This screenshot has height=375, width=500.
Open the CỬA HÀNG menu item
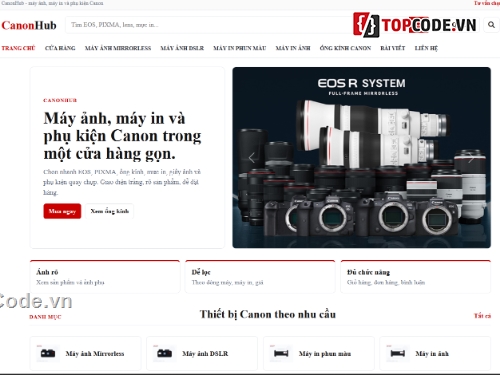(x=60, y=48)
